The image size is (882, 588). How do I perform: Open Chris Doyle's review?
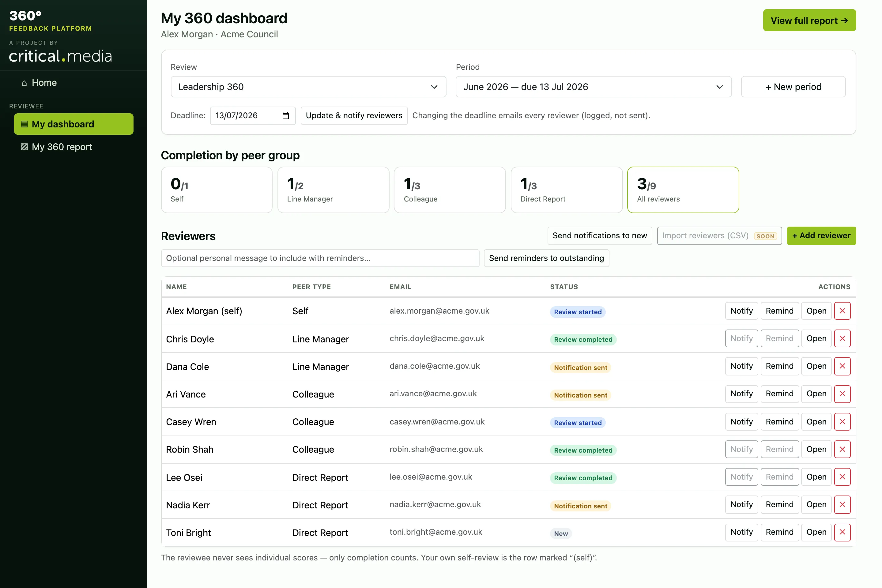(x=816, y=339)
